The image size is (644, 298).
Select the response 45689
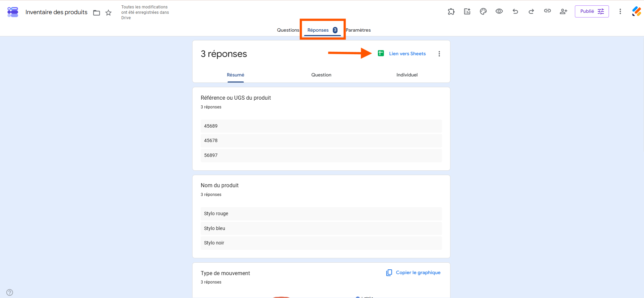(x=321, y=126)
